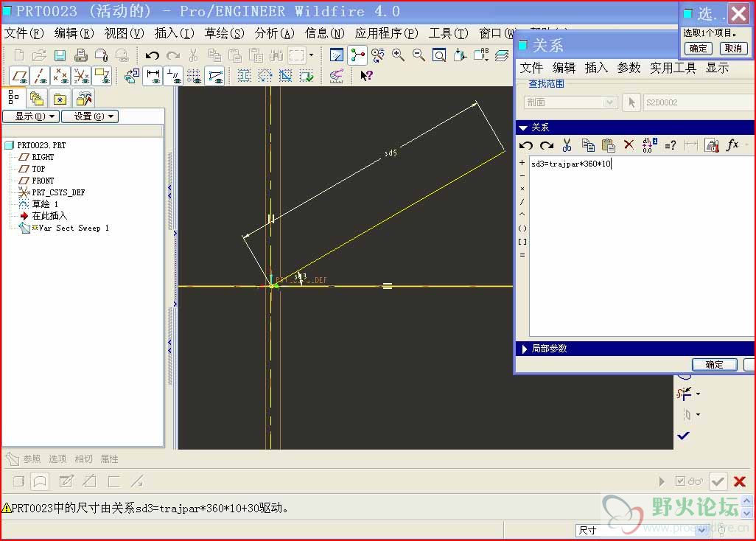This screenshot has height=541, width=756.
Task: Toggle coordinate systems display
Action: click(82, 76)
